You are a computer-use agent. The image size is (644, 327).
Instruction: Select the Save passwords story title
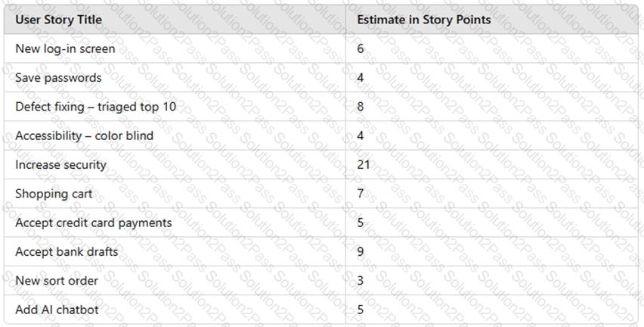pyautogui.click(x=58, y=78)
